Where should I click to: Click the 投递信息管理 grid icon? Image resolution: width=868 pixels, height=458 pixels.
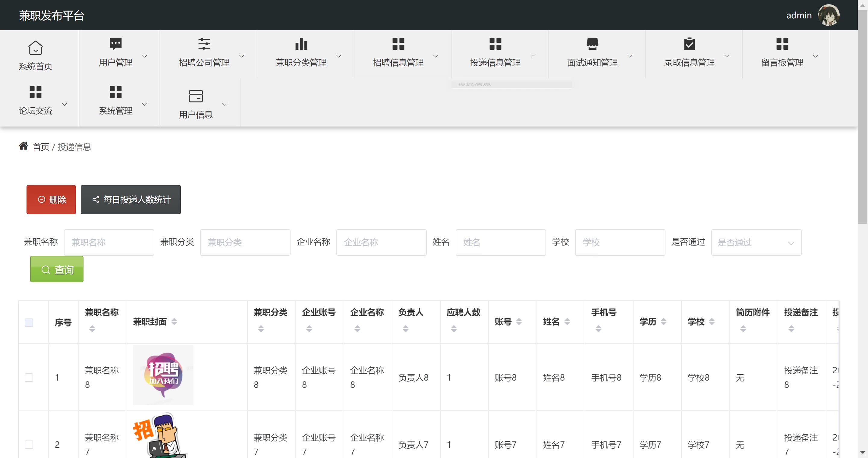point(495,44)
